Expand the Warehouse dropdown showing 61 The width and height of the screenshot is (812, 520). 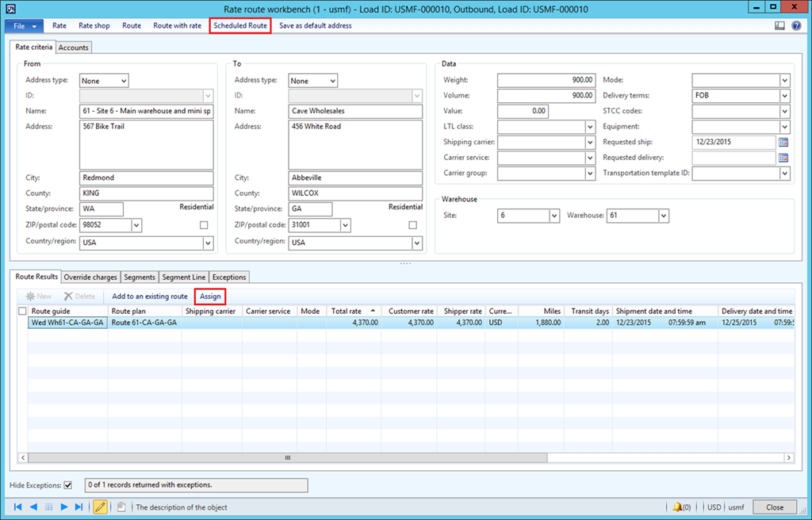coord(663,216)
